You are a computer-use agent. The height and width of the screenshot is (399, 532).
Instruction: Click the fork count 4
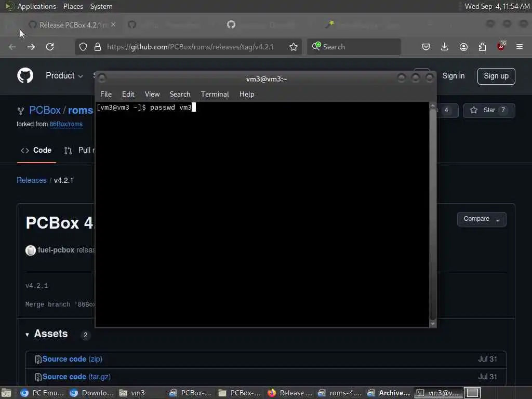click(x=446, y=110)
